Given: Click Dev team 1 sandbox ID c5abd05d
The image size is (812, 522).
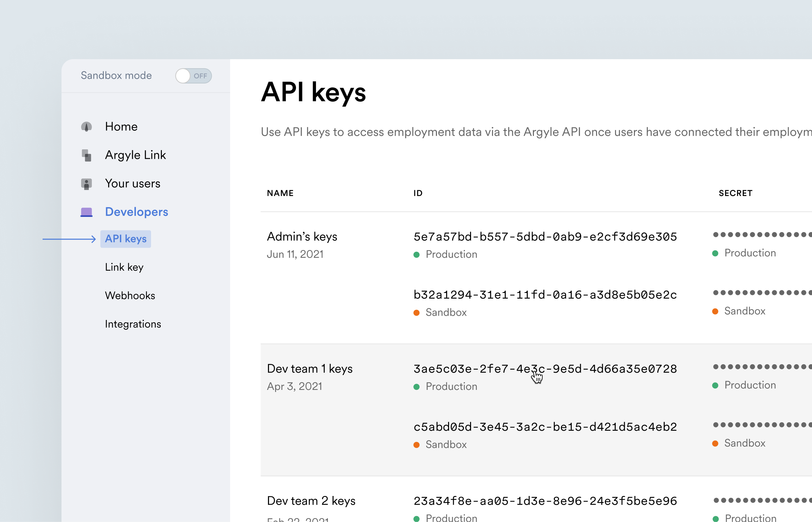Looking at the screenshot, I should pyautogui.click(x=545, y=427).
